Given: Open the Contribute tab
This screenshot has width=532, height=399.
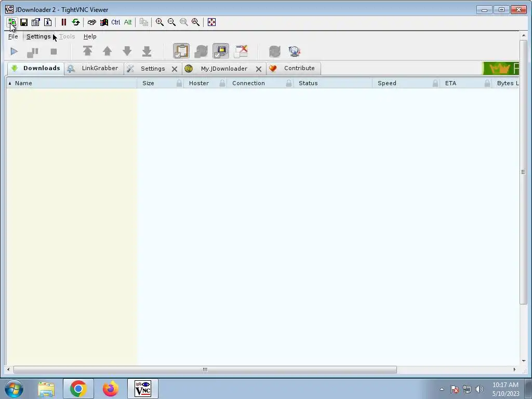Looking at the screenshot, I should pos(294,68).
